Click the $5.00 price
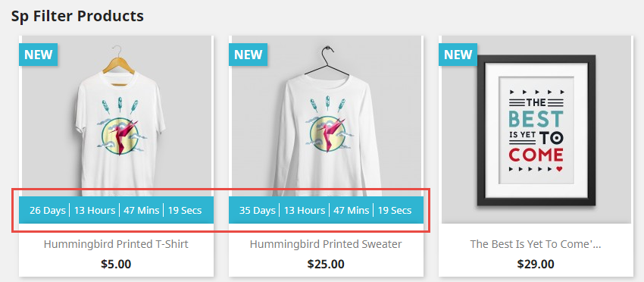This screenshot has height=282, width=644. click(116, 264)
